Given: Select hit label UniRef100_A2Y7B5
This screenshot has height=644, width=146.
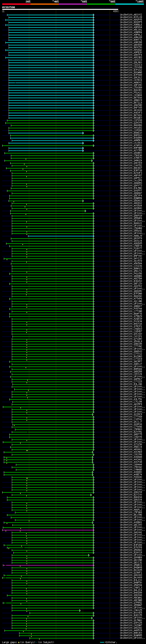Looking at the screenshot, I should point(131,151).
